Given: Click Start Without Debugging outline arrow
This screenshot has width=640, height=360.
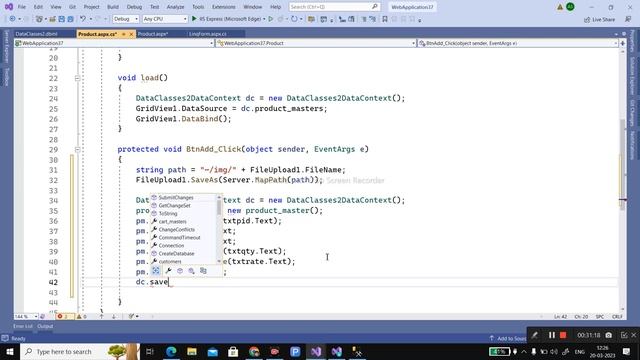Looking at the screenshot, I should tap(271, 19).
